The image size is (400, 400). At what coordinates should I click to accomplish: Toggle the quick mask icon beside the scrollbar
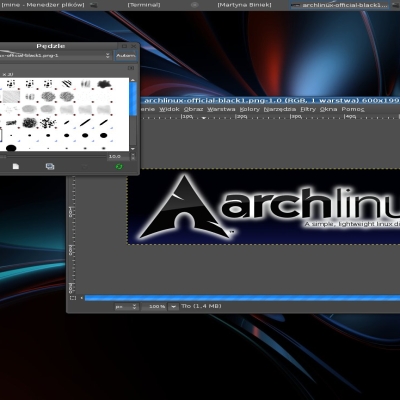click(73, 298)
